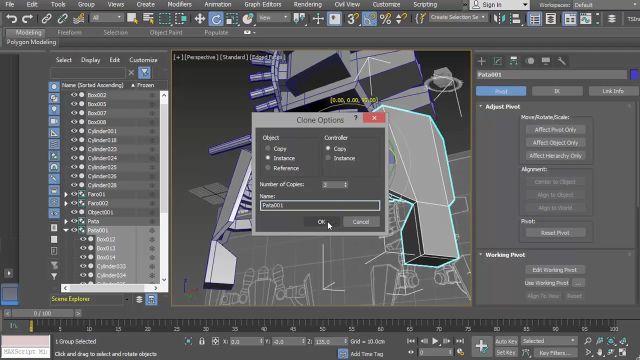This screenshot has width=640, height=360.
Task: Open the Utilities wrench panel icon
Action: point(562,61)
